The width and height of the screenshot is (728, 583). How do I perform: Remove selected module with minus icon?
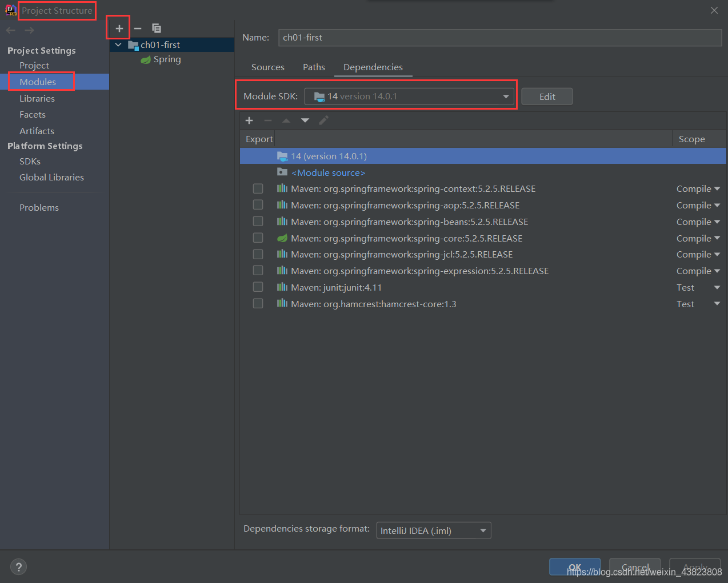pyautogui.click(x=138, y=28)
